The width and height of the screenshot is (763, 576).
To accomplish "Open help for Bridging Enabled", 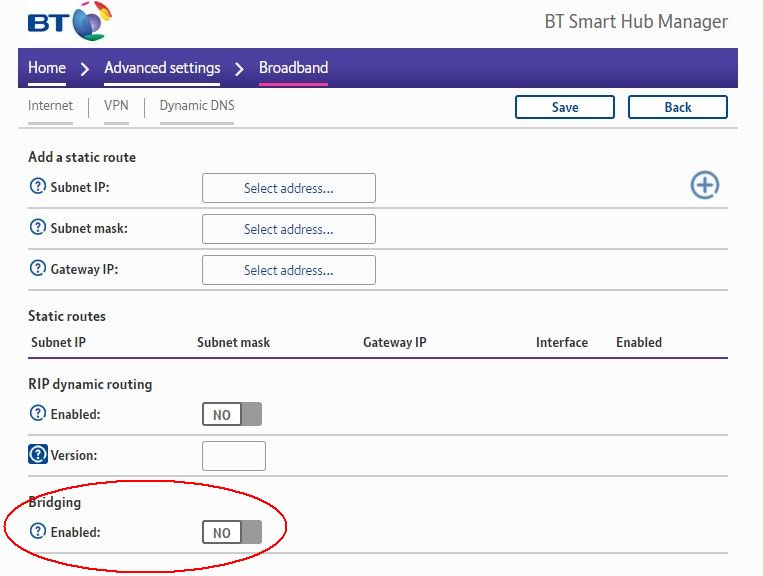I will (x=37, y=531).
